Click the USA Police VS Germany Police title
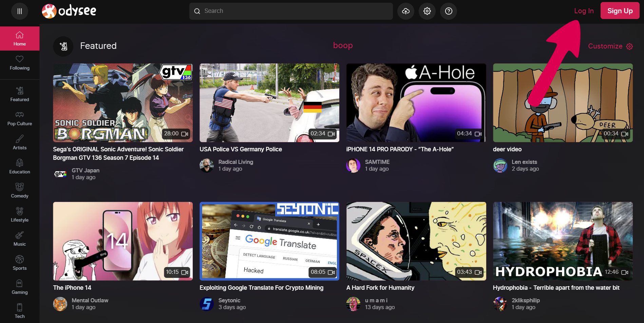The height and width of the screenshot is (323, 644). coord(241,149)
